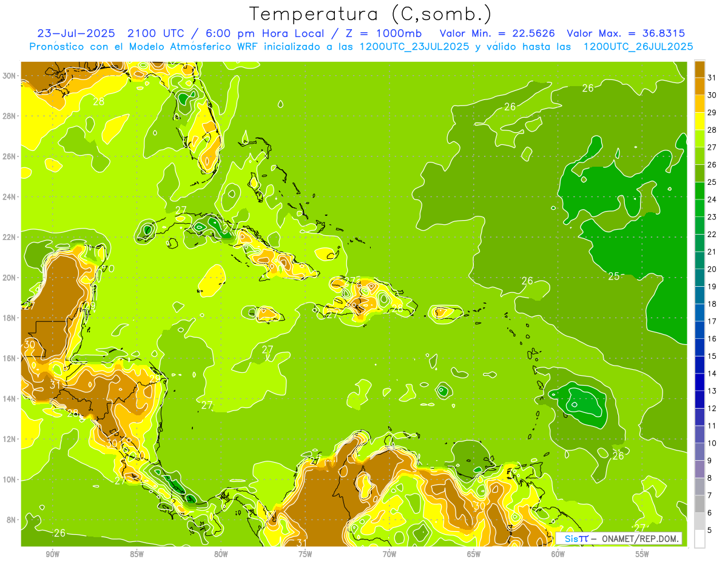Click the color scale value "19"
The height and width of the screenshot is (562, 728).
712,287
